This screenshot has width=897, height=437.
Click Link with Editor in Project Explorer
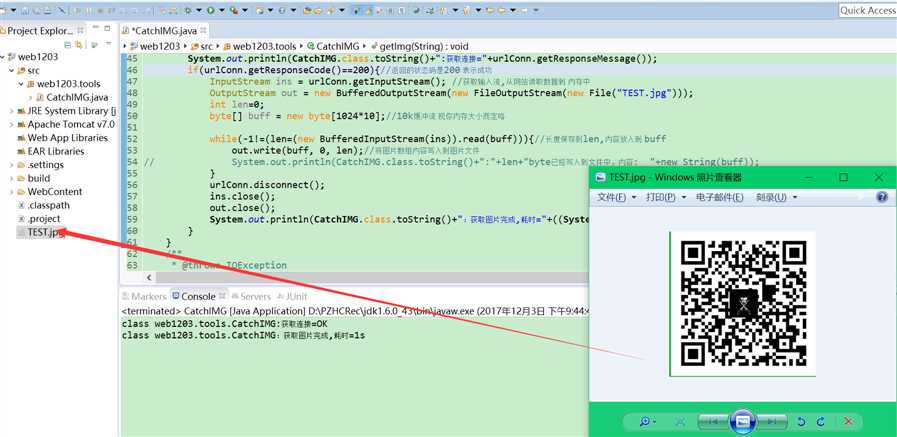coord(79,45)
